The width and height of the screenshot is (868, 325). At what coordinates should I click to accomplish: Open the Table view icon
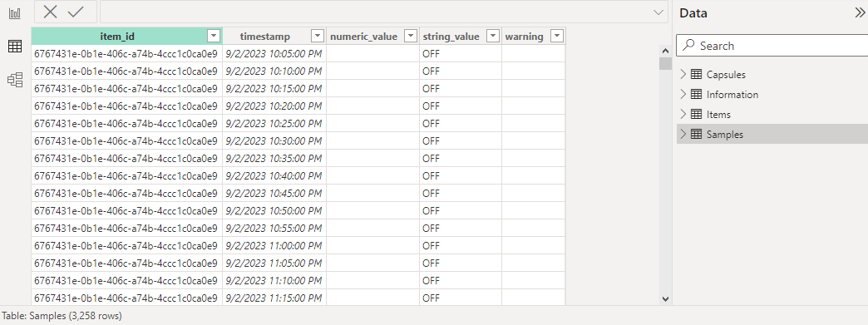(15, 47)
